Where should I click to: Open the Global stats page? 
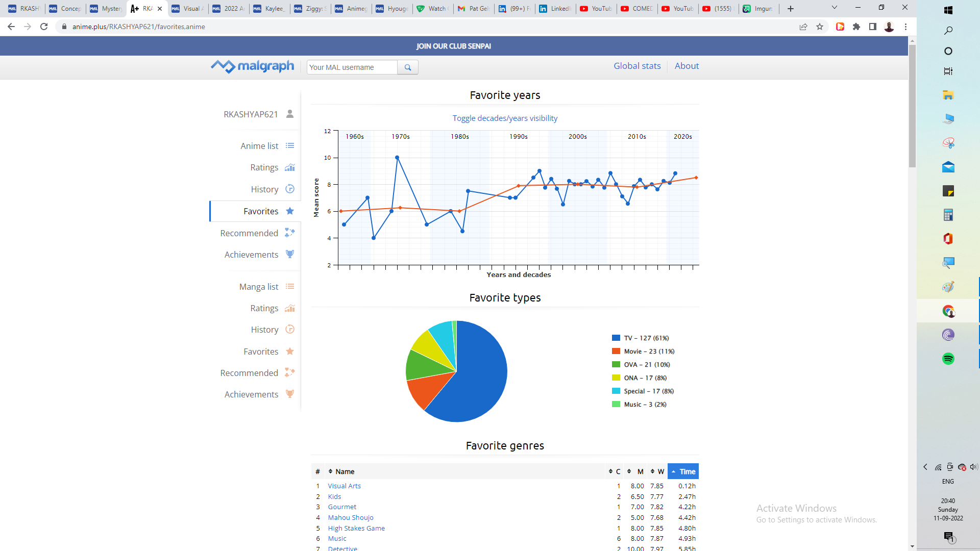(636, 66)
